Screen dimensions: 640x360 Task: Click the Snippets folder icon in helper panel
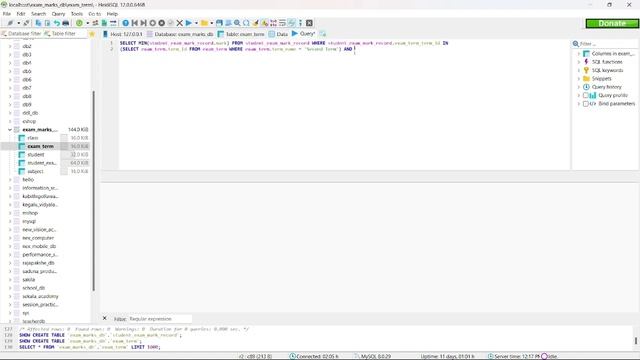click(587, 78)
